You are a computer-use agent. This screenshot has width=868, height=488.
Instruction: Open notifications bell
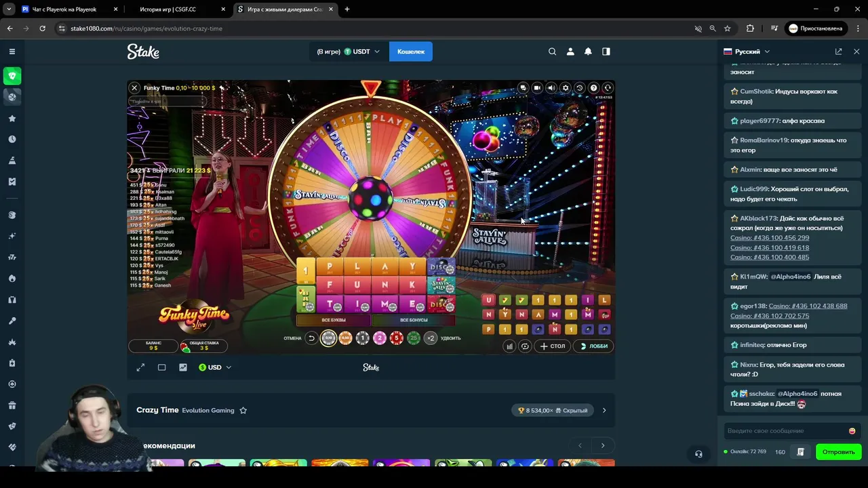click(x=588, y=52)
